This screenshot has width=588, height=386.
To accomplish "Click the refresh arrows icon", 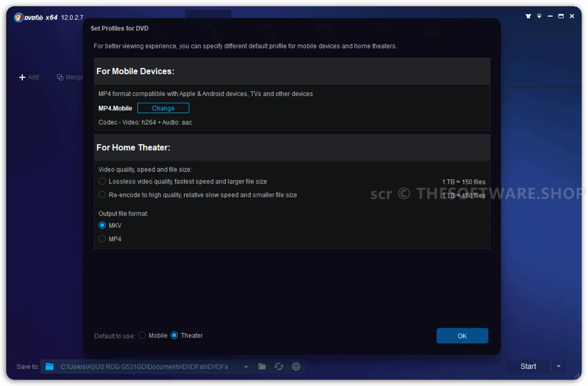I will pos(279,366).
